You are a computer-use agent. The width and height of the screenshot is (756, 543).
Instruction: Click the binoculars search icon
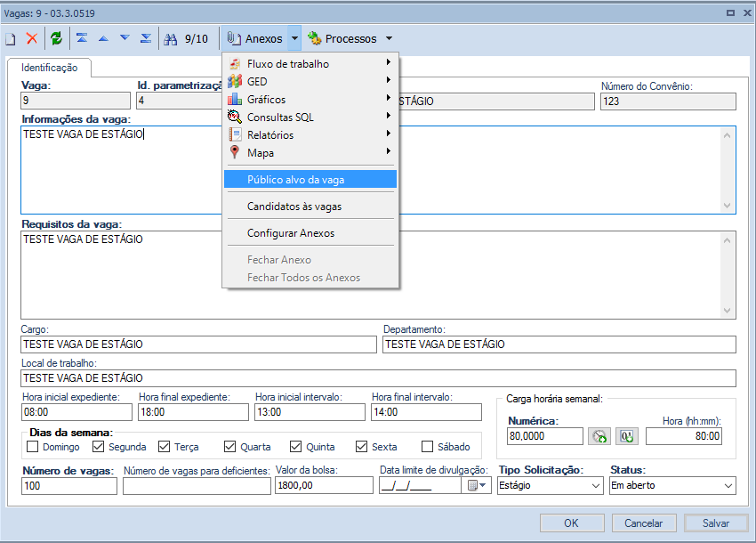[170, 39]
